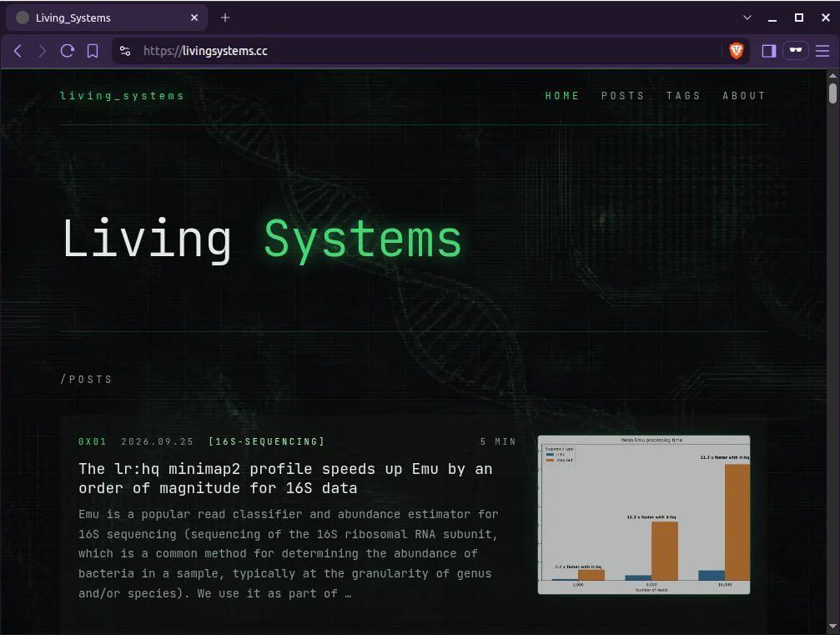
Task: Click the browser forward arrow
Action: pyautogui.click(x=42, y=51)
